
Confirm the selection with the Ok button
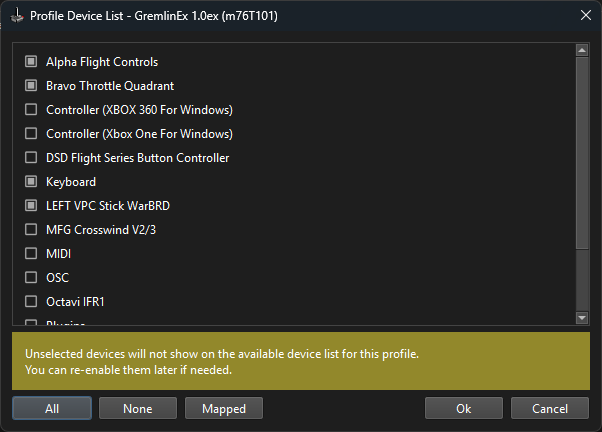(x=463, y=408)
